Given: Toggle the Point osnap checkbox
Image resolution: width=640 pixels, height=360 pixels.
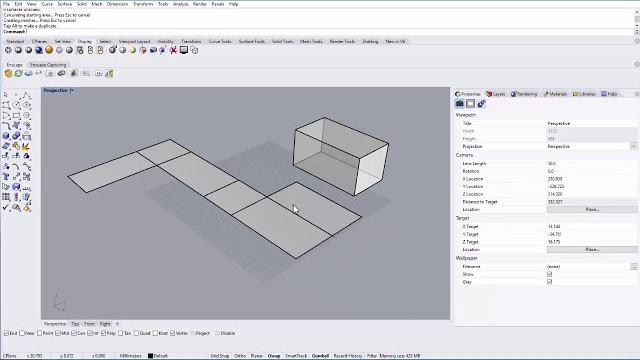Looking at the screenshot, I should click(40, 333).
